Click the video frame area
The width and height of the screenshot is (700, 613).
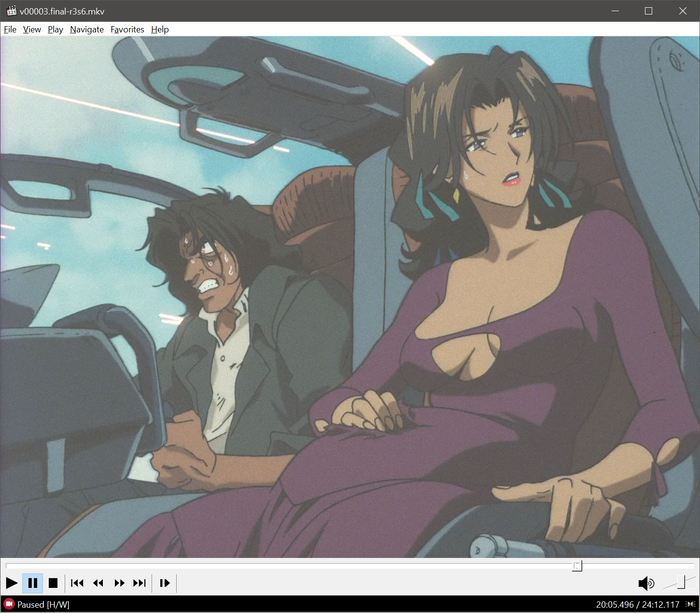(350, 297)
